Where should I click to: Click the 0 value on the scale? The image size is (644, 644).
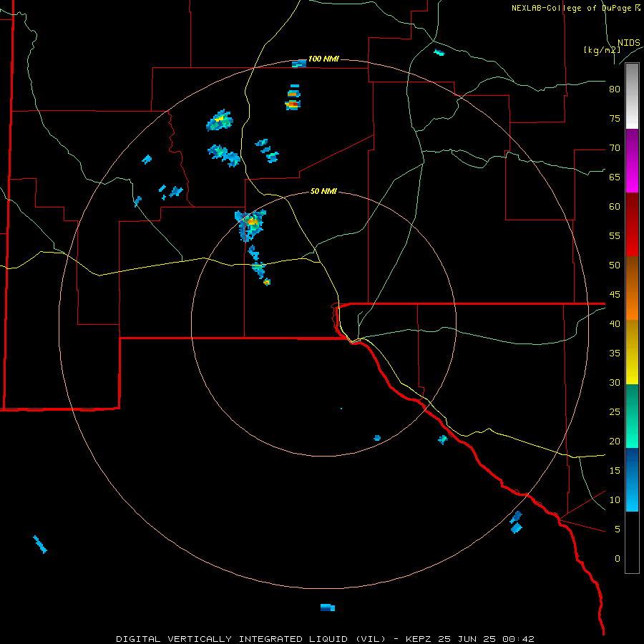pyautogui.click(x=618, y=559)
